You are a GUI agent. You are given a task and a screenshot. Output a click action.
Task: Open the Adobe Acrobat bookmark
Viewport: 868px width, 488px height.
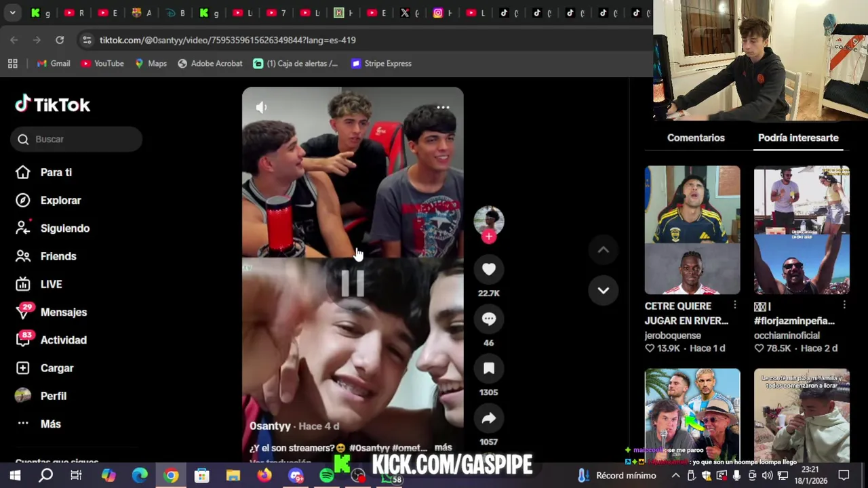(210, 63)
